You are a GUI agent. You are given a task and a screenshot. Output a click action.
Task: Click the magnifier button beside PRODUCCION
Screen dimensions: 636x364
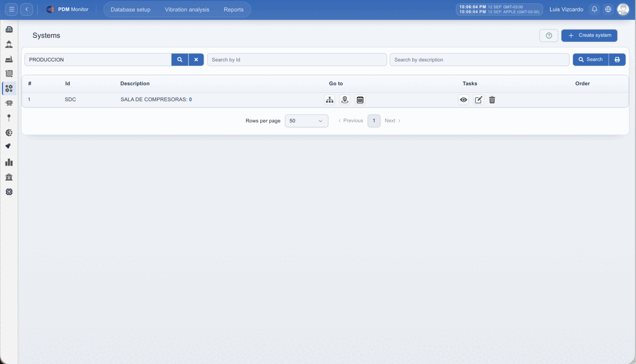tap(180, 59)
